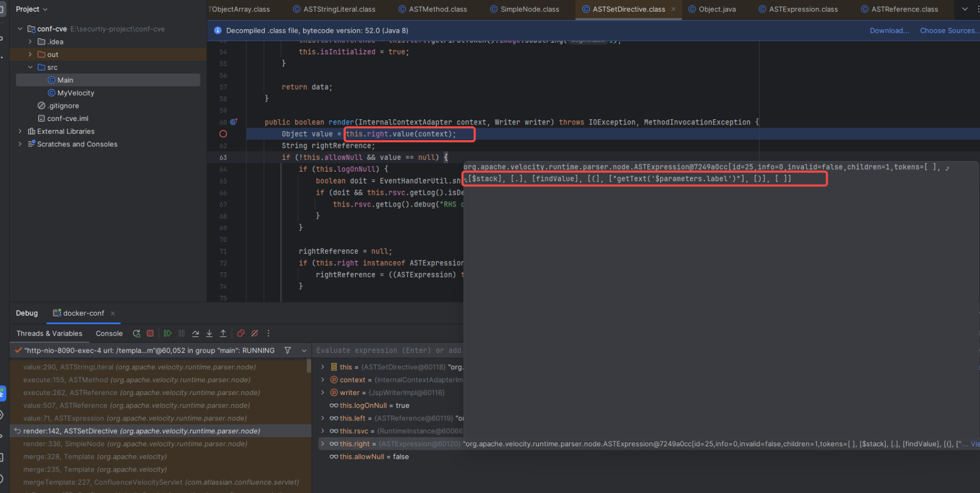Pause the running program

click(x=182, y=333)
